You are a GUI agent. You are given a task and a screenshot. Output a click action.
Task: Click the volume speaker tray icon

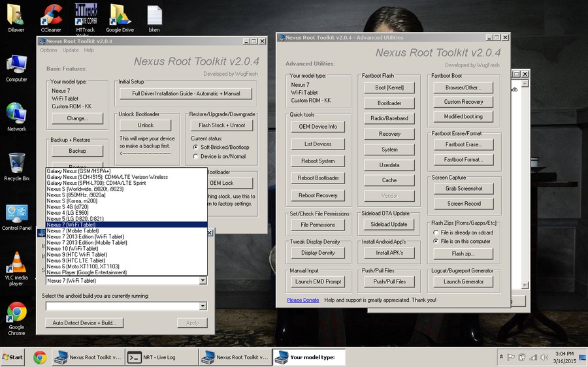tap(544, 357)
